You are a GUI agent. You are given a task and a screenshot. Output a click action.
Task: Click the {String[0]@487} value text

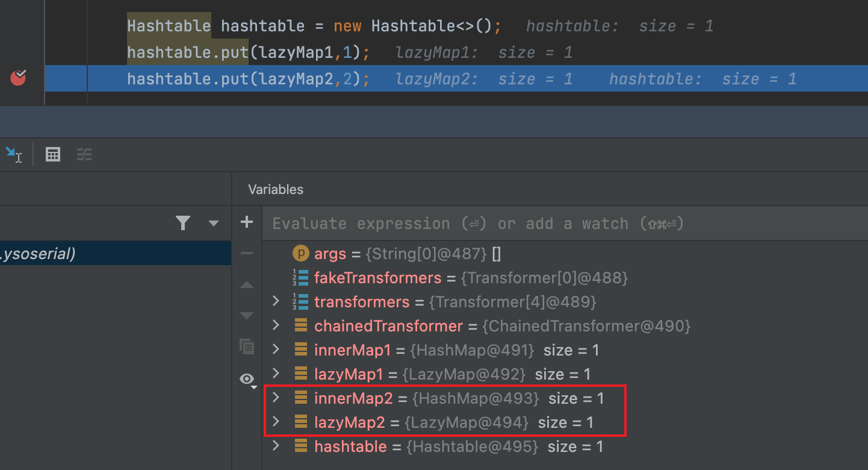coord(426,254)
